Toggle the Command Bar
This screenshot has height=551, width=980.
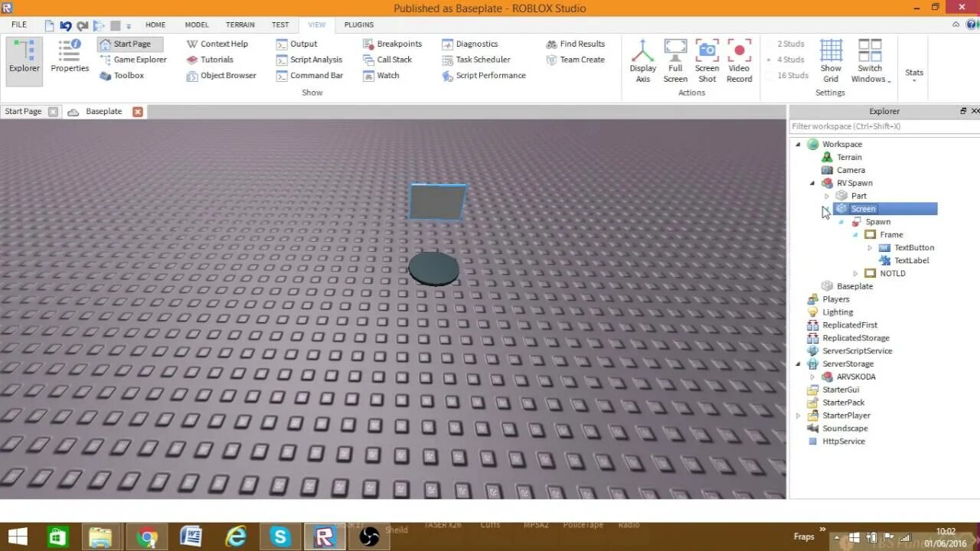point(309,76)
